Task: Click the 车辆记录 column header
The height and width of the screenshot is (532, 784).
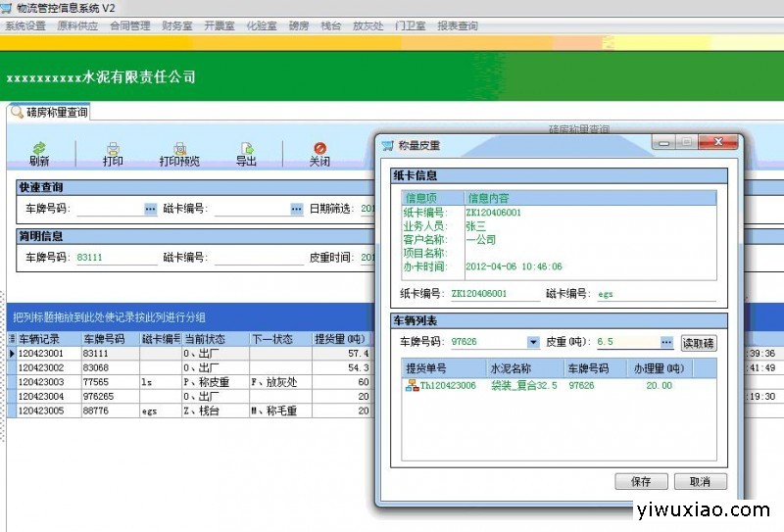Action: coord(49,339)
